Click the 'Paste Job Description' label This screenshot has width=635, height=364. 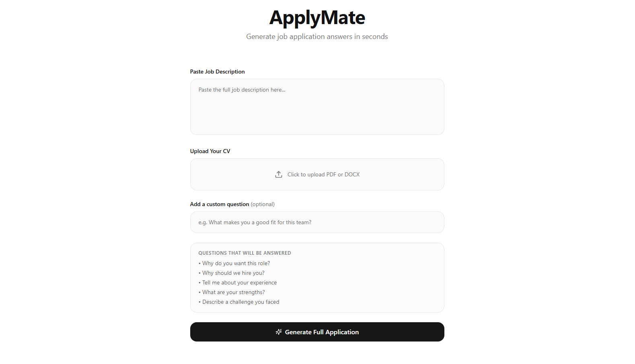click(x=217, y=72)
